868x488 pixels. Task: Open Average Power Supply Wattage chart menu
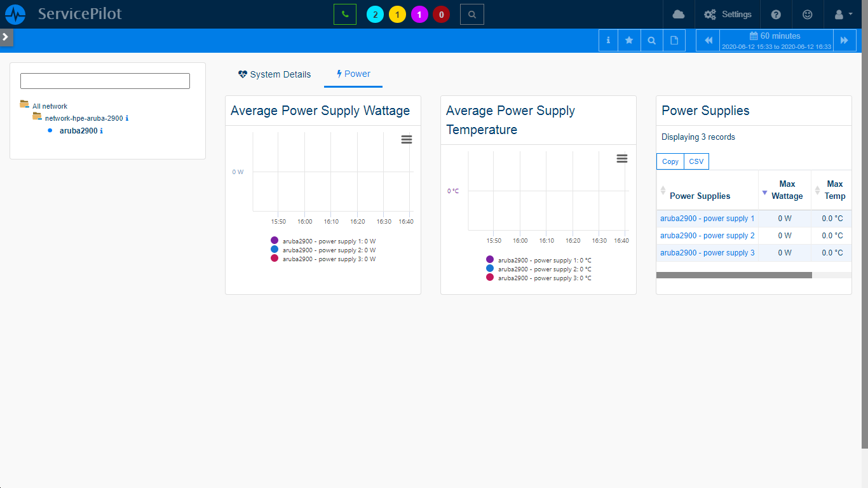(407, 140)
